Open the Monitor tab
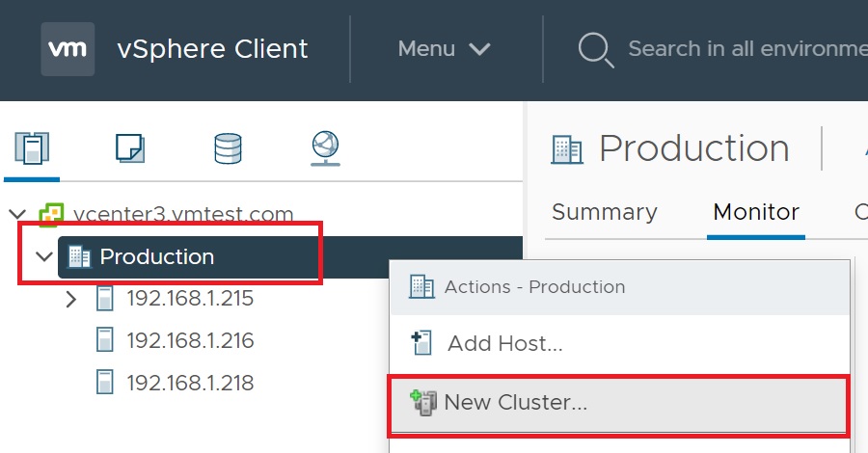Screen dimensions: 868x453 pos(756,212)
